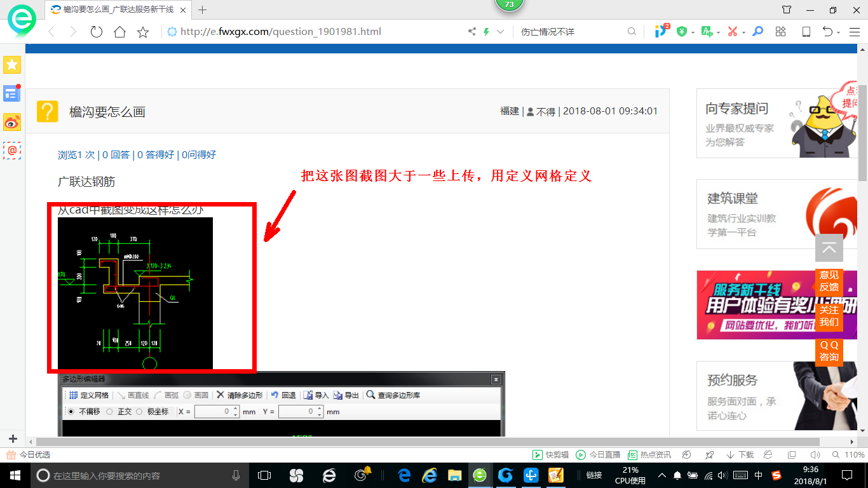Click the 0 回答 link

(x=116, y=154)
